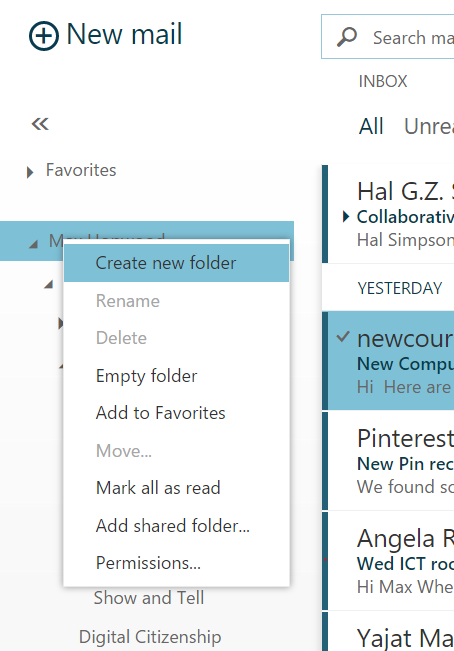Open the Digital Citizenship folder
This screenshot has height=651, width=454.
(150, 637)
